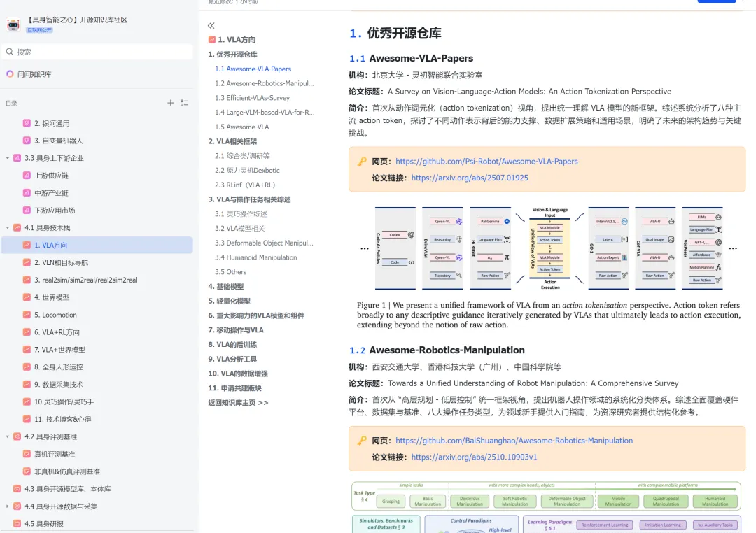
Task: Jump to 1.1 Awesome-VLA-Papers in outline
Action: coord(253,69)
